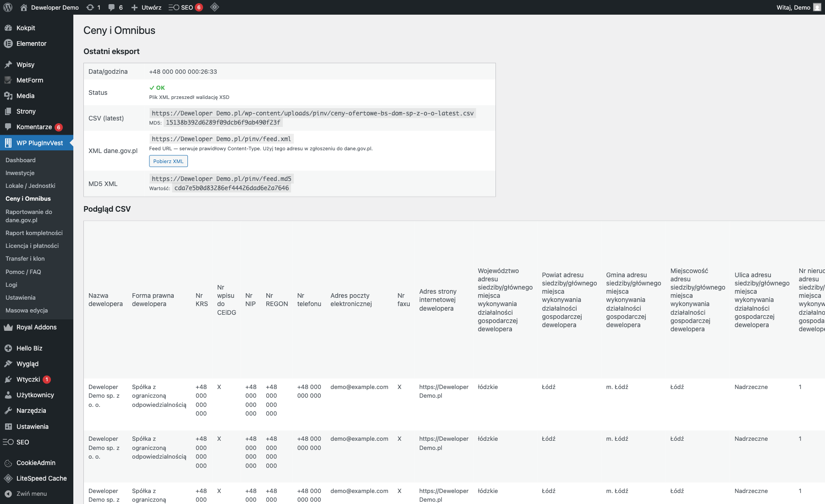
Task: Open Elementor from the sidebar
Action: [31, 44]
